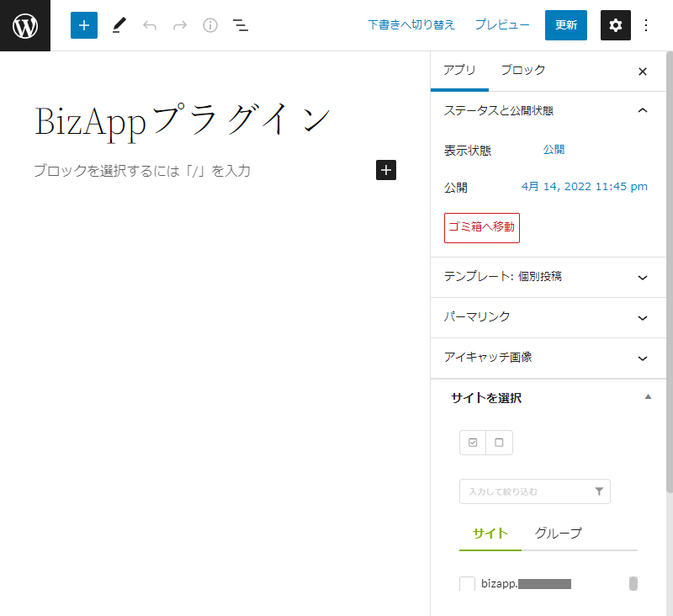Click deselect-all empty box icon
Image resolution: width=673 pixels, height=616 pixels.
coord(499,443)
